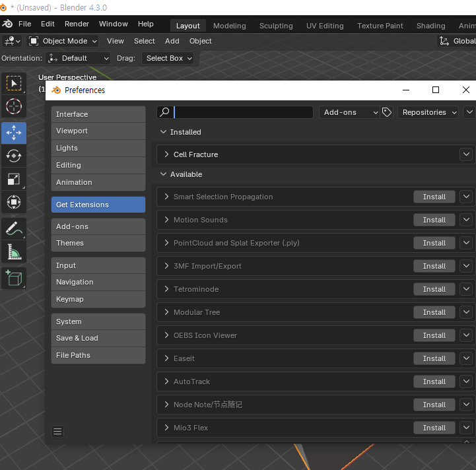Screen dimensions: 476x470
Task: Switch to the Modeling workspace tab
Action: tap(230, 26)
